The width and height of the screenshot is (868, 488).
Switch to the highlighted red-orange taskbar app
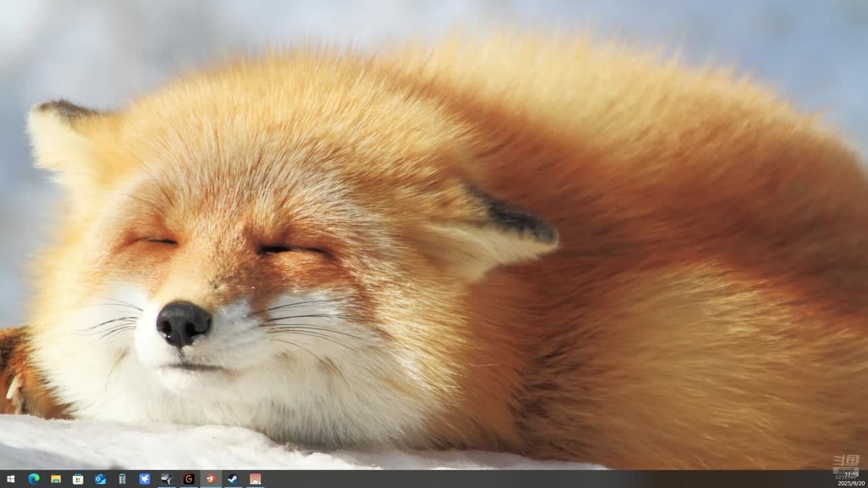point(211,479)
